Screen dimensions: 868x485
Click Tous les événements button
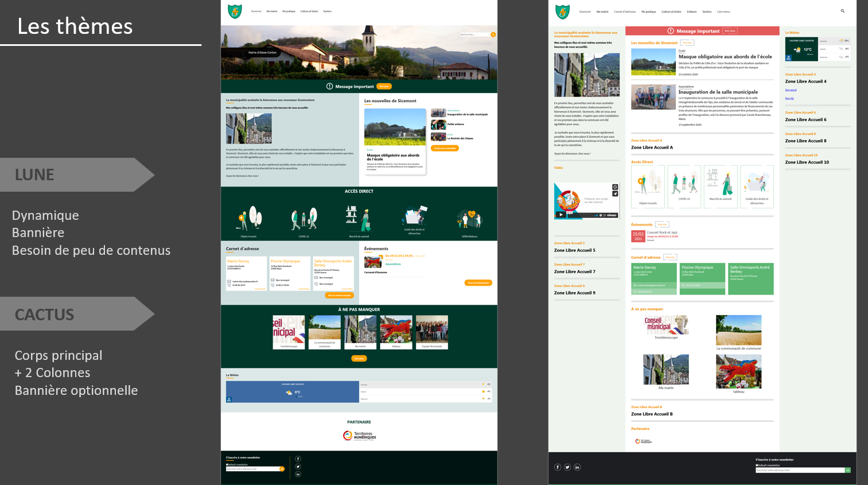click(x=478, y=282)
